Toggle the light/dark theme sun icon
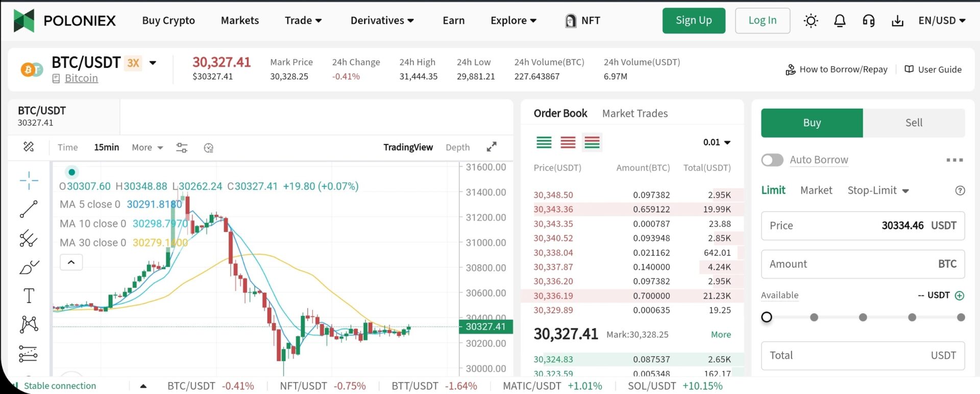The width and height of the screenshot is (980, 394). click(x=811, y=20)
